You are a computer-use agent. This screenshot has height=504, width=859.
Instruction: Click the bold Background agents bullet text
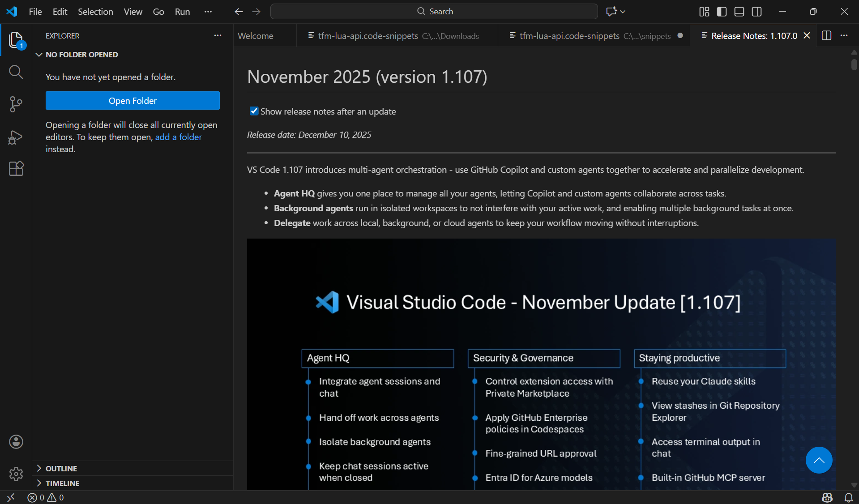tap(313, 208)
